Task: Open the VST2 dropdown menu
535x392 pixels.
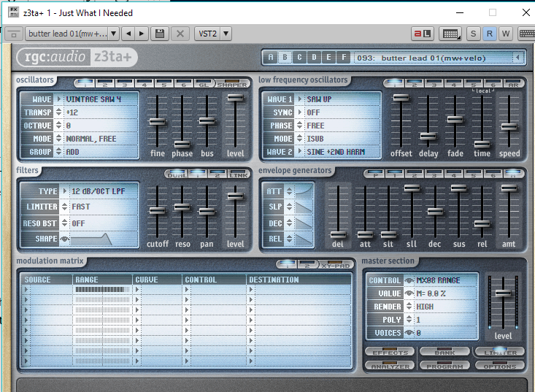Action: tap(212, 34)
